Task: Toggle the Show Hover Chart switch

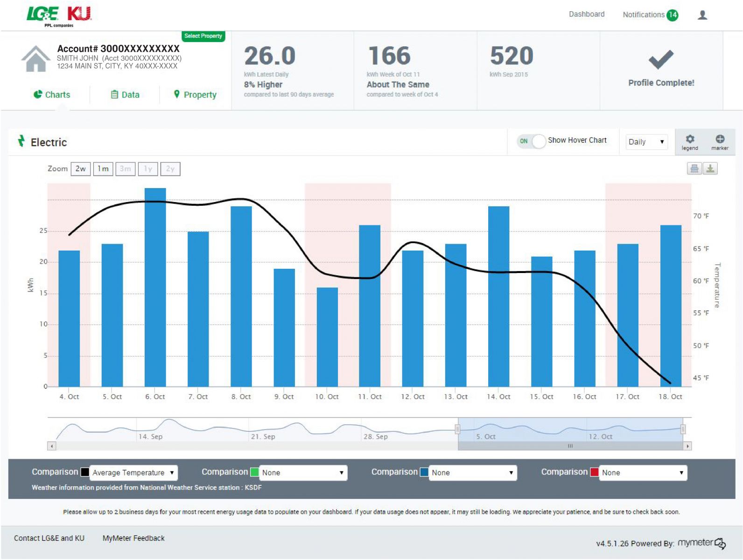Action: pyautogui.click(x=531, y=141)
